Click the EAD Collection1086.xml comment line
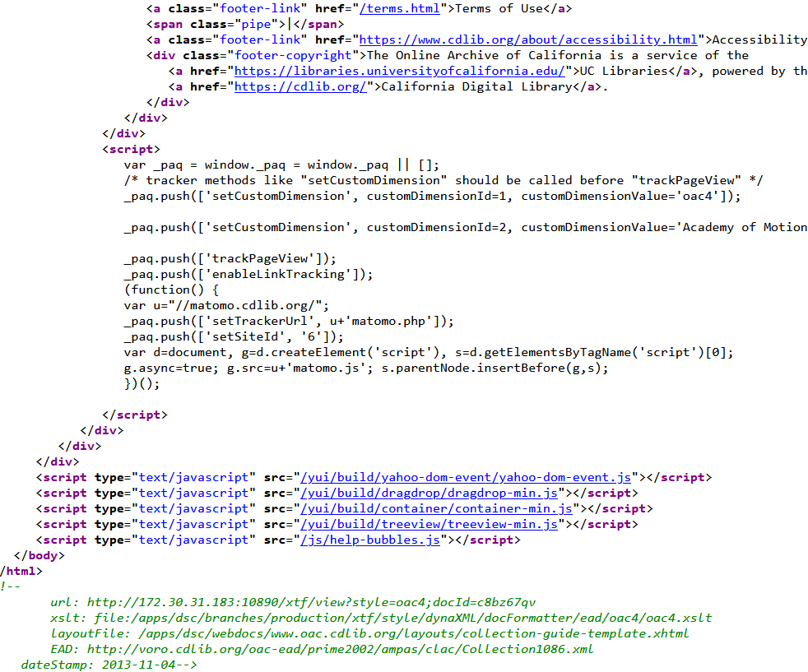This screenshot has width=808, height=672. [x=322, y=649]
